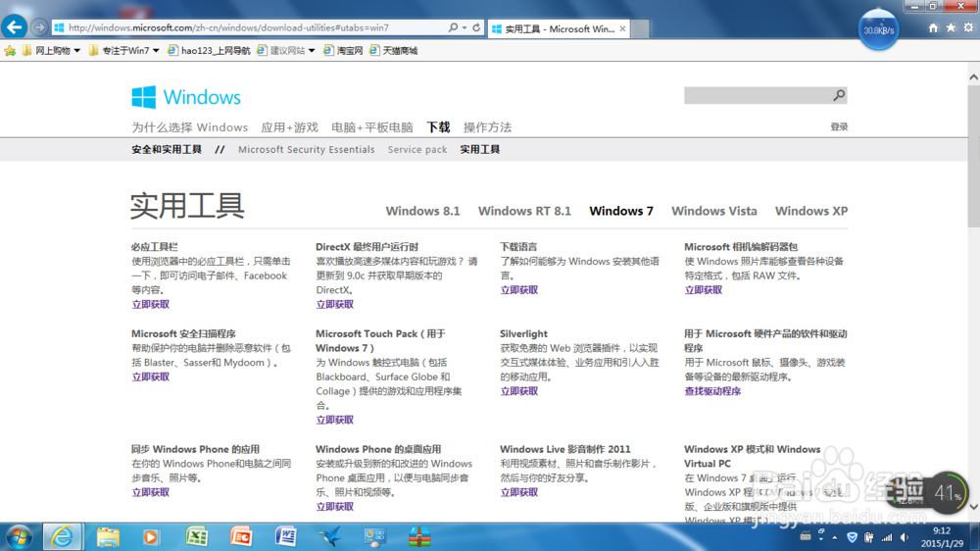The width and height of the screenshot is (980, 551).
Task: Click 立即获取 under Microsoft 相机编解码器包
Action: pyautogui.click(x=703, y=290)
